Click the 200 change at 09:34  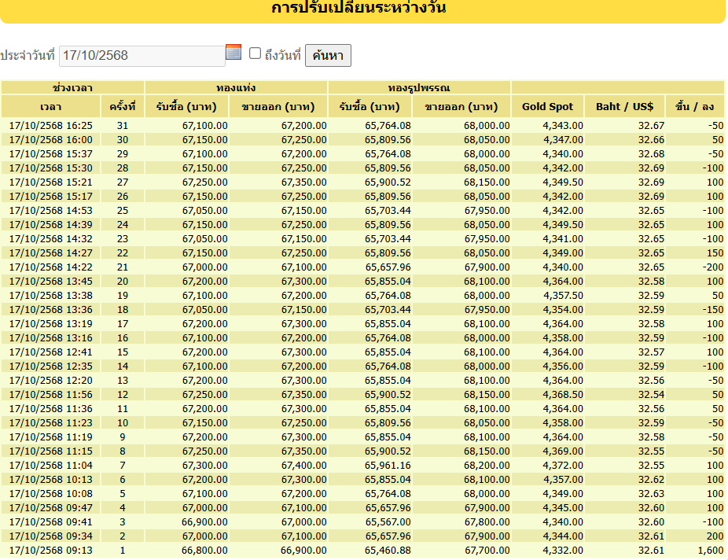coord(715,536)
